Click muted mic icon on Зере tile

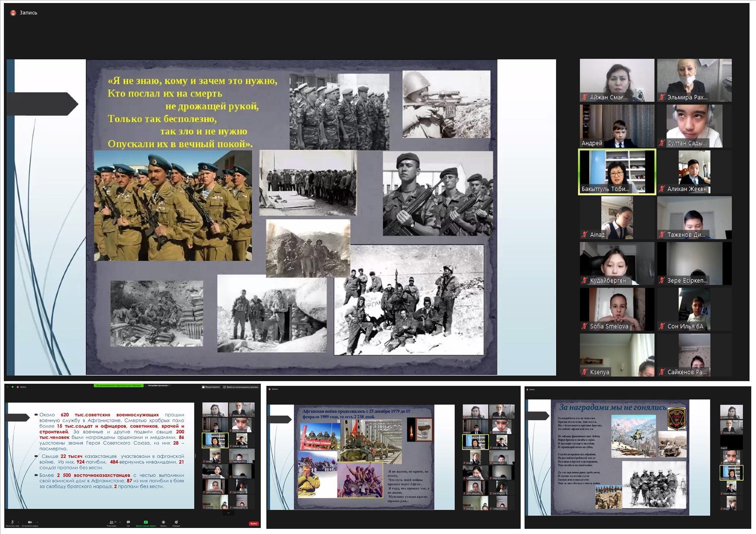coord(662,280)
